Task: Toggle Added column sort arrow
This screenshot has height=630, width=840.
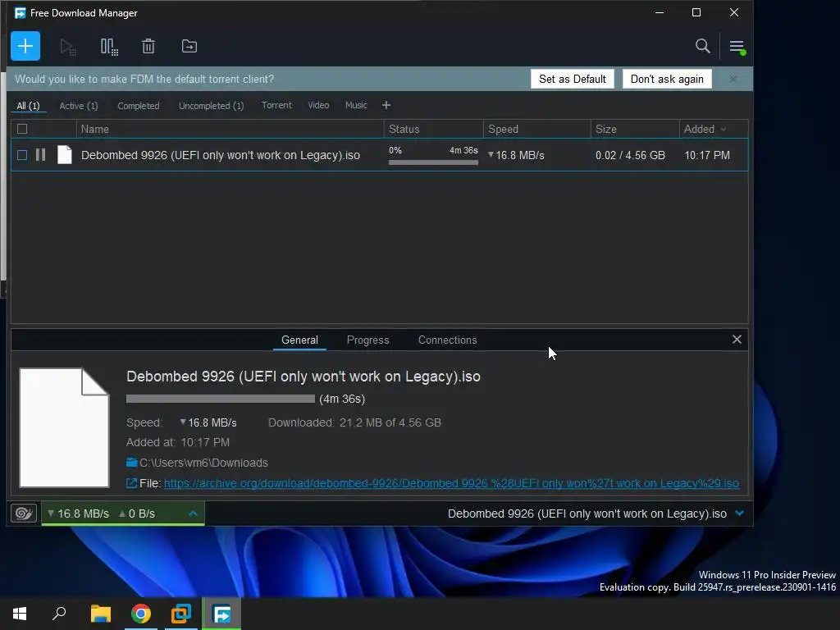Action: 724,129
